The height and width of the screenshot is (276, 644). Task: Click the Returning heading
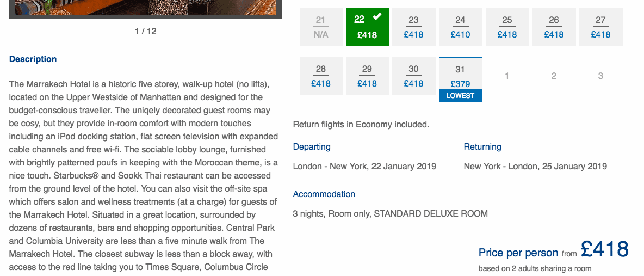(482, 147)
